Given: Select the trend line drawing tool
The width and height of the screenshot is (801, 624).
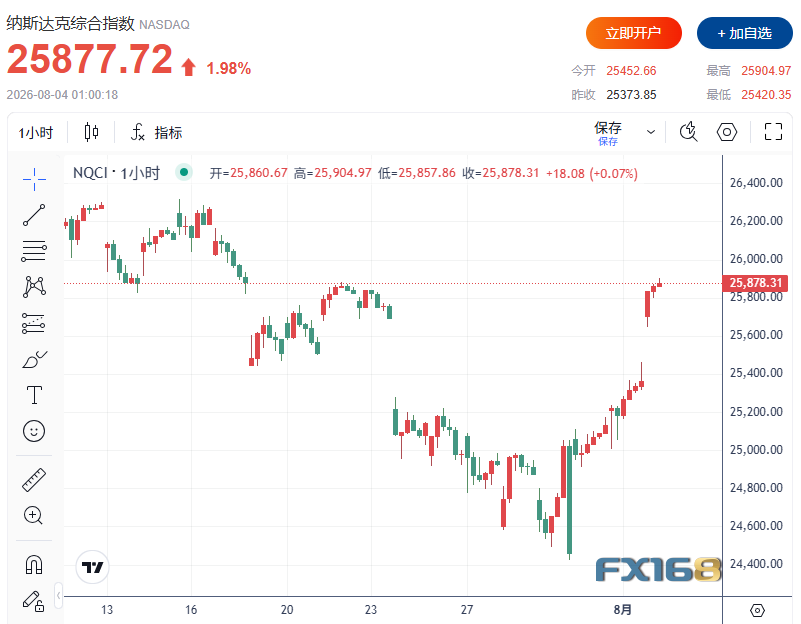Looking at the screenshot, I should pos(34,215).
